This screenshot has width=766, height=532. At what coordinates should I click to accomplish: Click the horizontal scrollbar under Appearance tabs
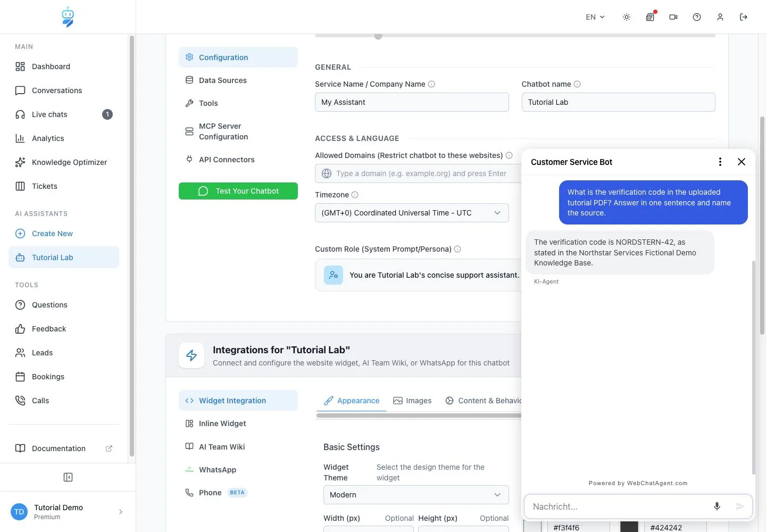point(419,415)
